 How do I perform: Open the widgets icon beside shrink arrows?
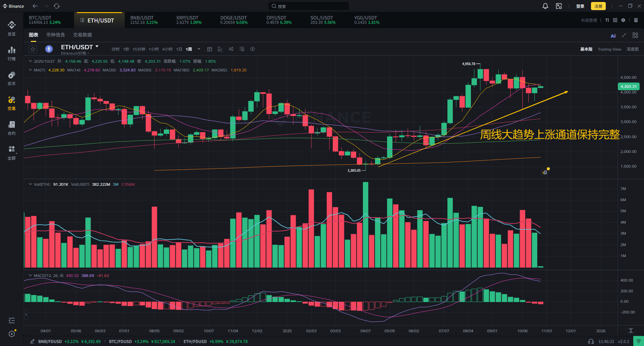tap(635, 35)
